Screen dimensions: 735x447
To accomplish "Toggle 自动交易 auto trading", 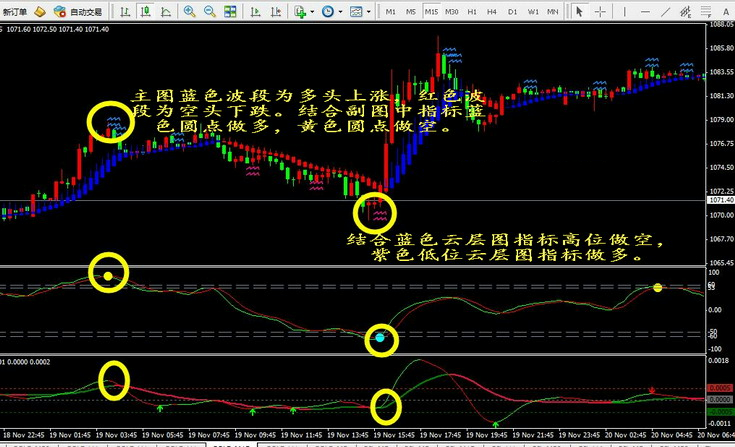I will [78, 12].
